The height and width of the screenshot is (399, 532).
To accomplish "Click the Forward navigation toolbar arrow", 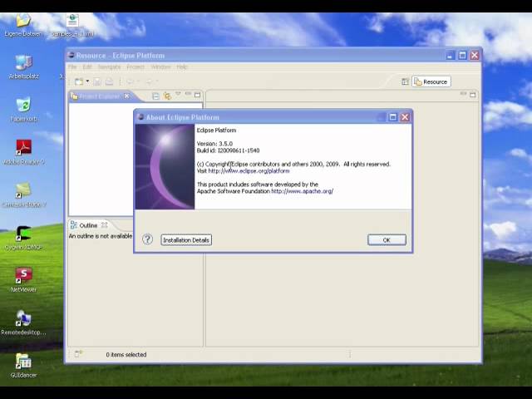I will pyautogui.click(x=150, y=81).
